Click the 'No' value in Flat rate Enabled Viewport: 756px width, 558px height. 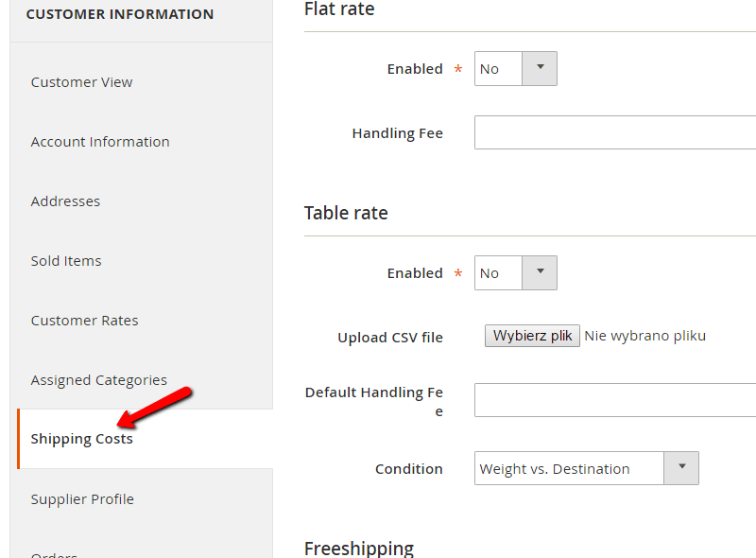[x=490, y=69]
